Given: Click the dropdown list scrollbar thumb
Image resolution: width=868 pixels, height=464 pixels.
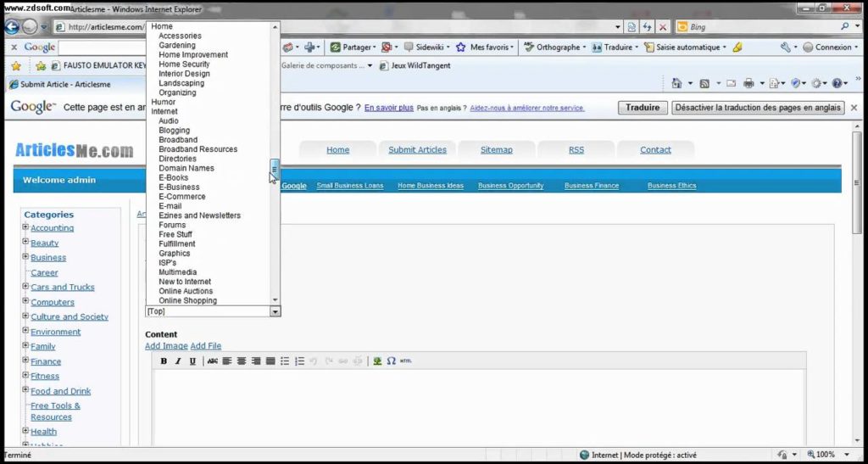Looking at the screenshot, I should (275, 170).
